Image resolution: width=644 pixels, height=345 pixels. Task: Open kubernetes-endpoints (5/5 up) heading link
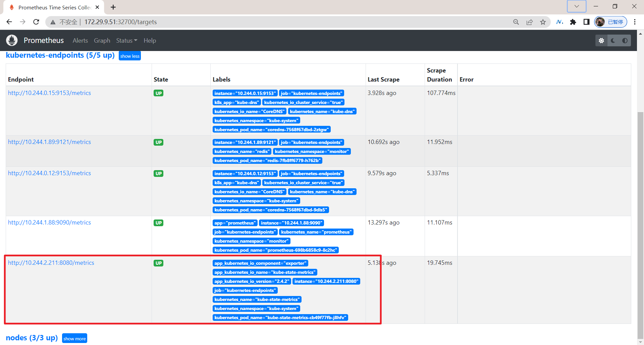[x=60, y=55]
